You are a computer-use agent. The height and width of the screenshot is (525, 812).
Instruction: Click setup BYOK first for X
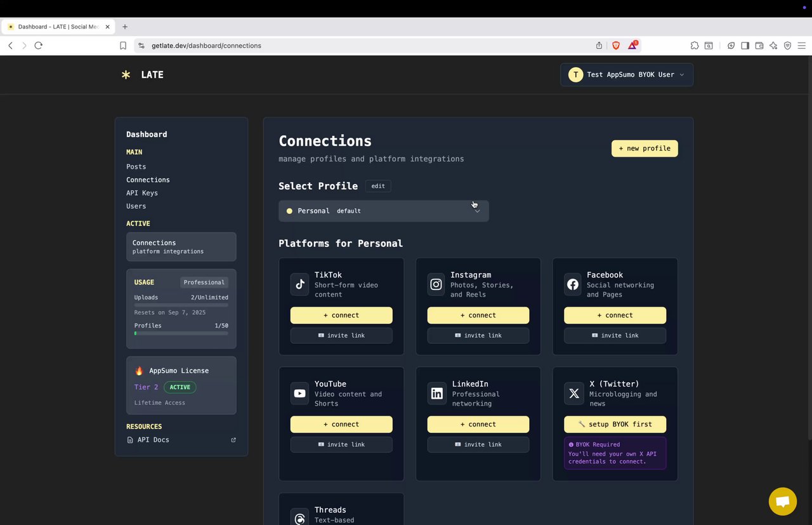pyautogui.click(x=615, y=425)
